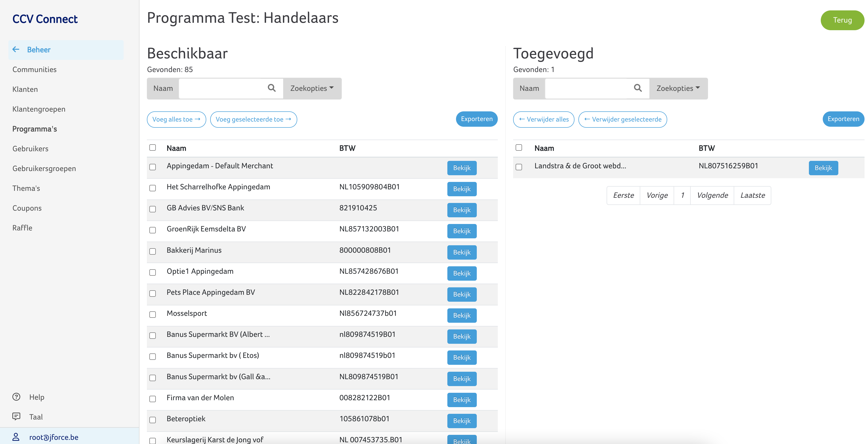The image size is (868, 444).
Task: Open Klantengroepen in the sidebar
Action: (x=39, y=109)
